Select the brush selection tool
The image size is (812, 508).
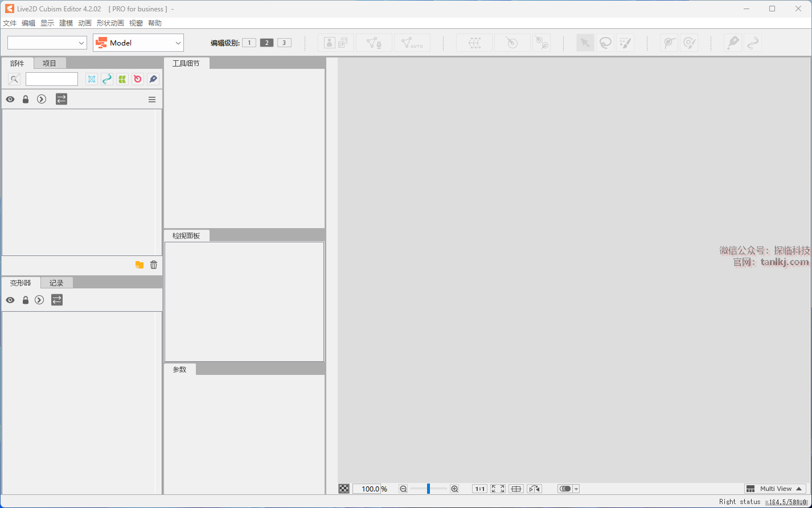click(625, 43)
